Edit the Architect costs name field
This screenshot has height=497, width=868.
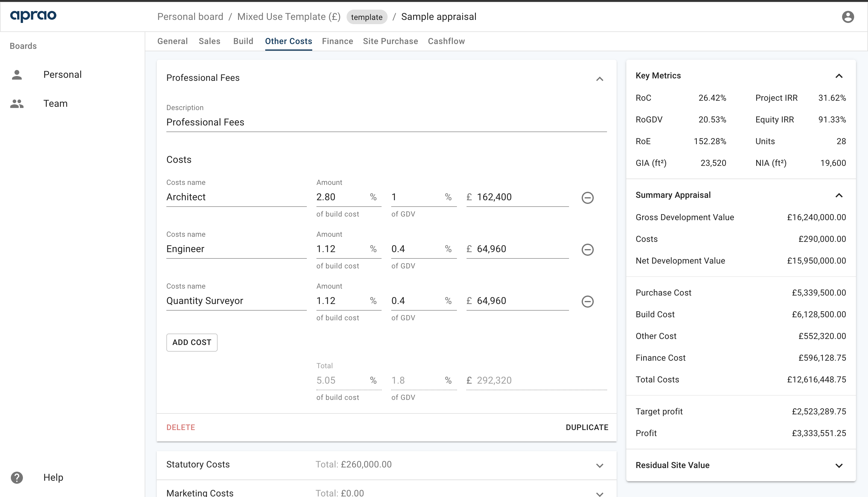tap(236, 197)
